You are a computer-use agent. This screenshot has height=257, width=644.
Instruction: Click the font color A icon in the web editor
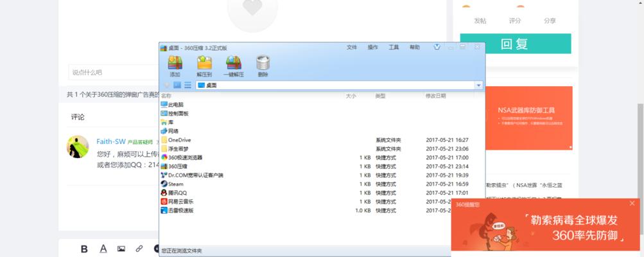pyautogui.click(x=103, y=249)
